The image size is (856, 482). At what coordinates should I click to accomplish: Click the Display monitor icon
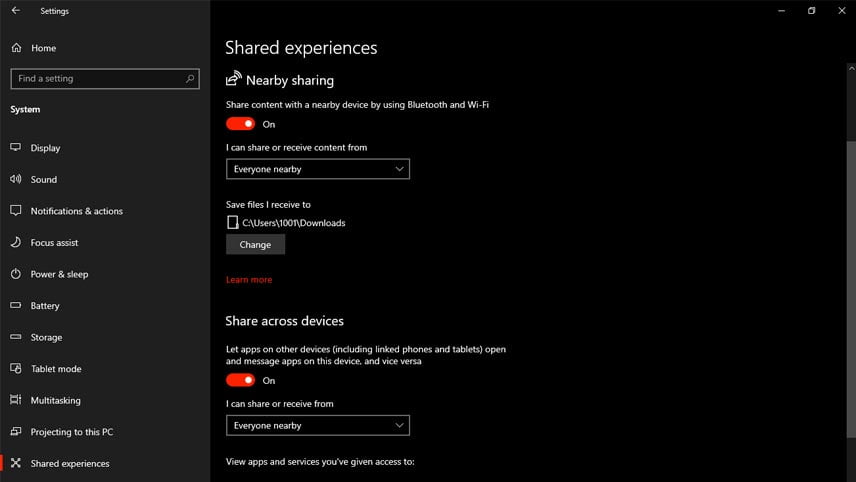[x=16, y=148]
